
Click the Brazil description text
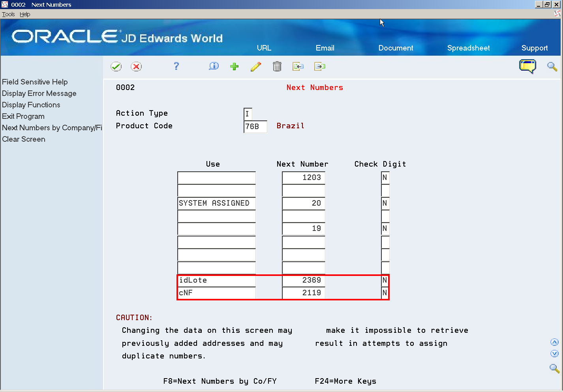(290, 126)
